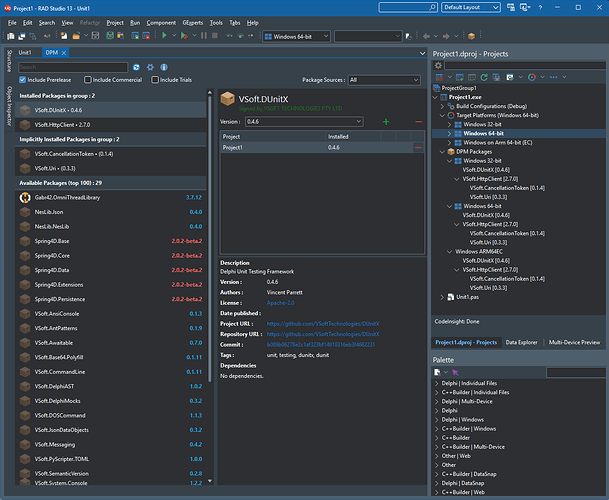
Task: Open the Package Sources dropdown
Action: point(384,80)
